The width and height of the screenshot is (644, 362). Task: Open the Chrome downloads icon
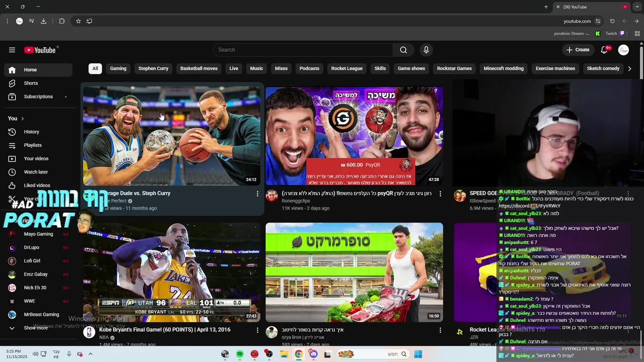pyautogui.click(x=43, y=21)
